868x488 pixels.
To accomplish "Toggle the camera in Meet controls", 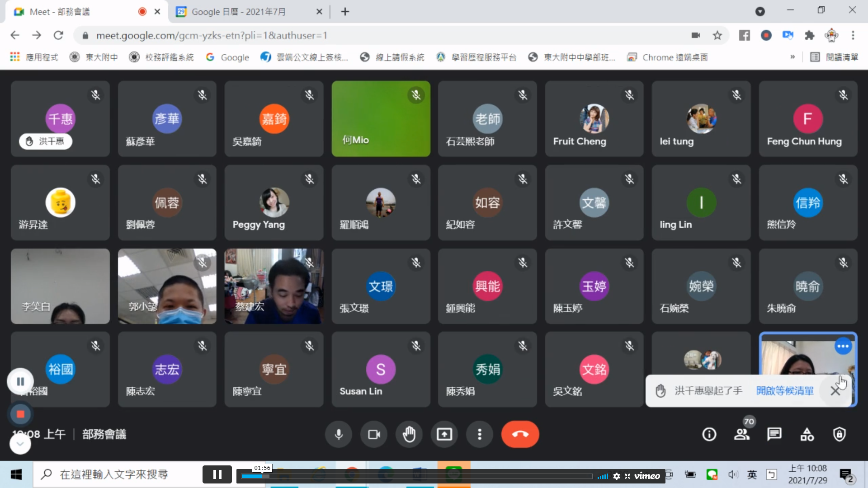I will point(374,434).
